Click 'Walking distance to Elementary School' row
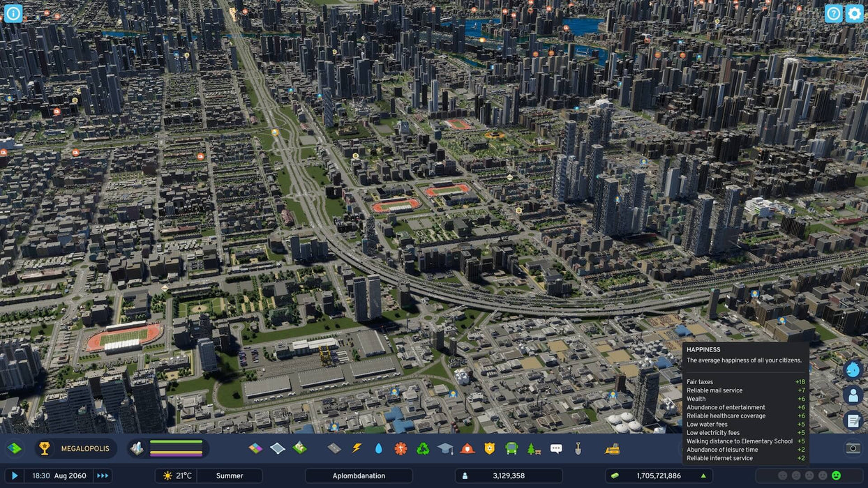 tap(746, 441)
